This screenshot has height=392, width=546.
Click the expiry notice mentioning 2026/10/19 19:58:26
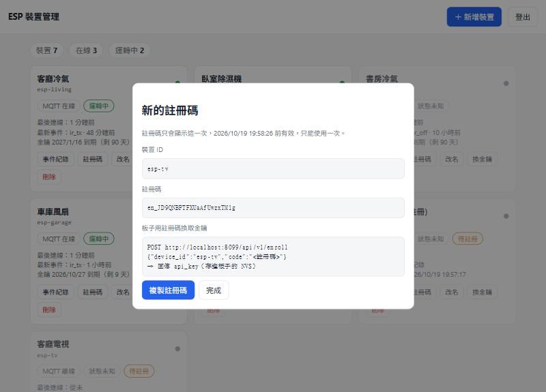[x=244, y=133]
